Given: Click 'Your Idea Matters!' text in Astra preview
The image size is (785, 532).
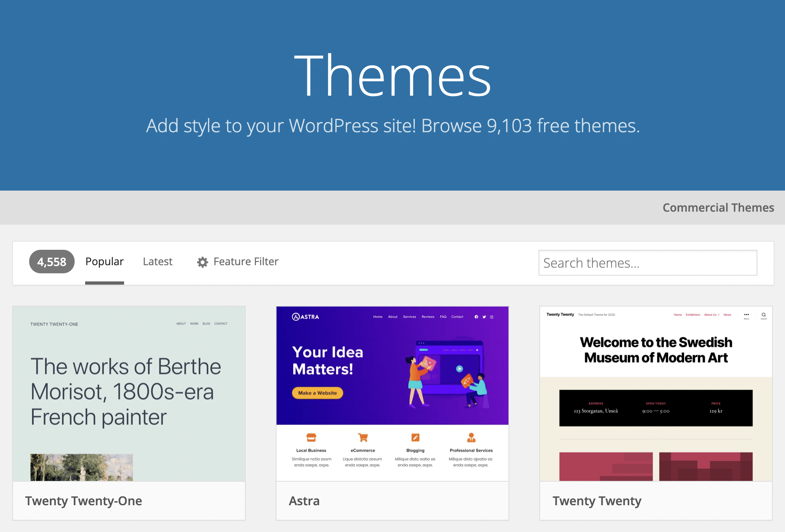Looking at the screenshot, I should click(x=328, y=360).
